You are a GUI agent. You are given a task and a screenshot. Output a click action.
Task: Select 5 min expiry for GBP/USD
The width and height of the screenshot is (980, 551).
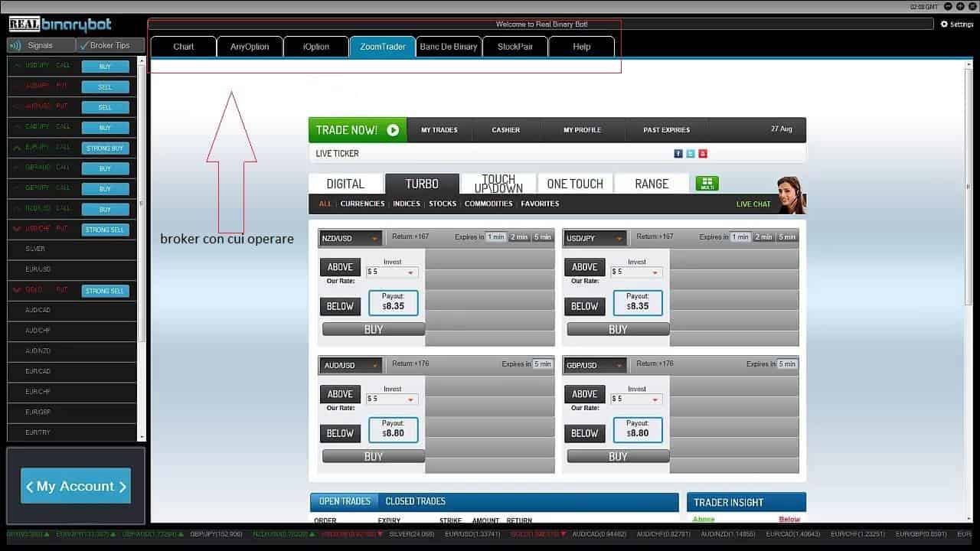787,364
